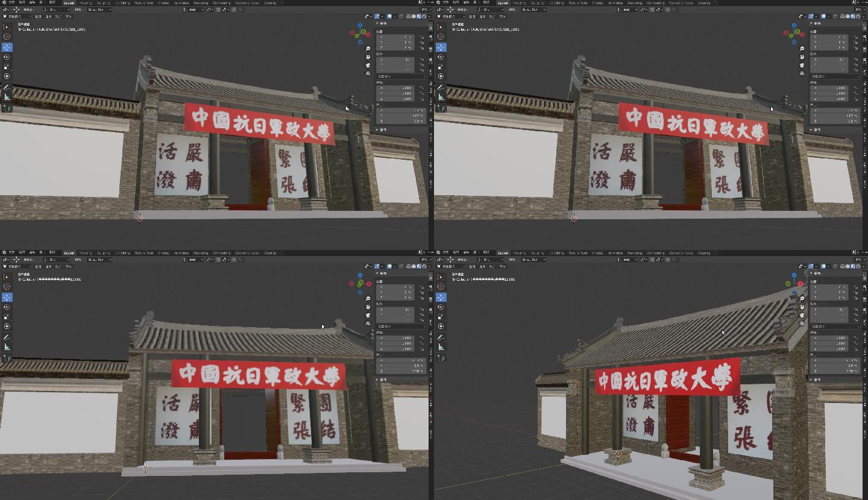The image size is (868, 500).
Task: Open shading options dropdown arrow in top-right window
Action: pos(863,16)
